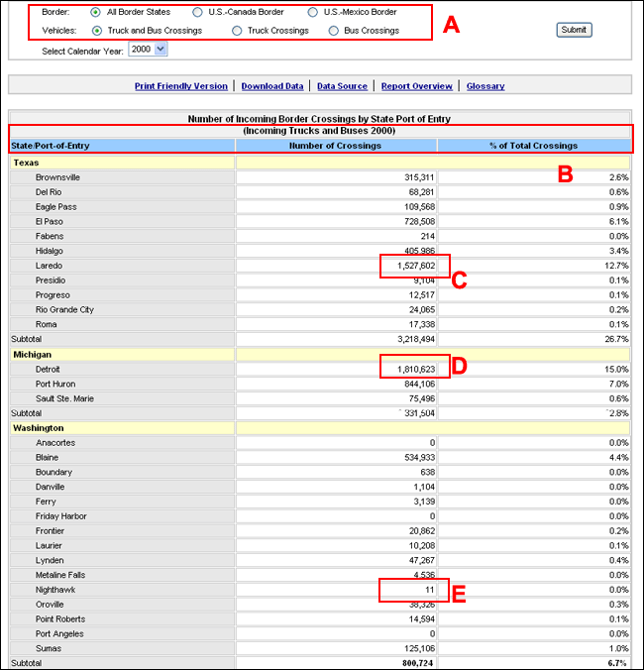Open the Report Overview link

(x=417, y=86)
